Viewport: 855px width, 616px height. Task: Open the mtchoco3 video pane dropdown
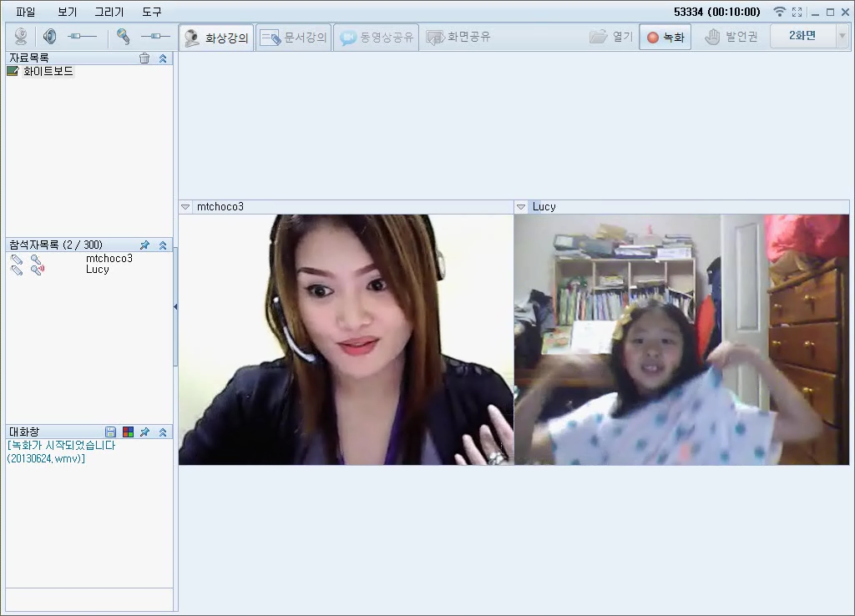tap(185, 207)
